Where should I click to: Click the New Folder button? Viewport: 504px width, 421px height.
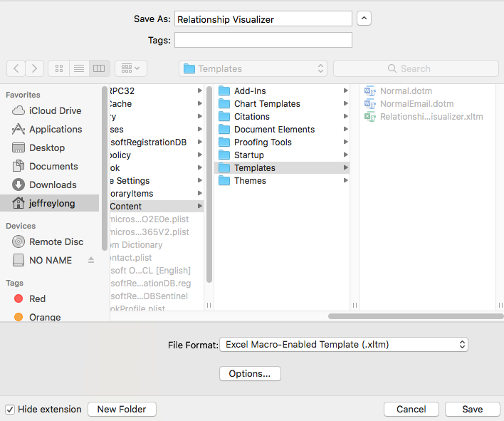[122, 410]
